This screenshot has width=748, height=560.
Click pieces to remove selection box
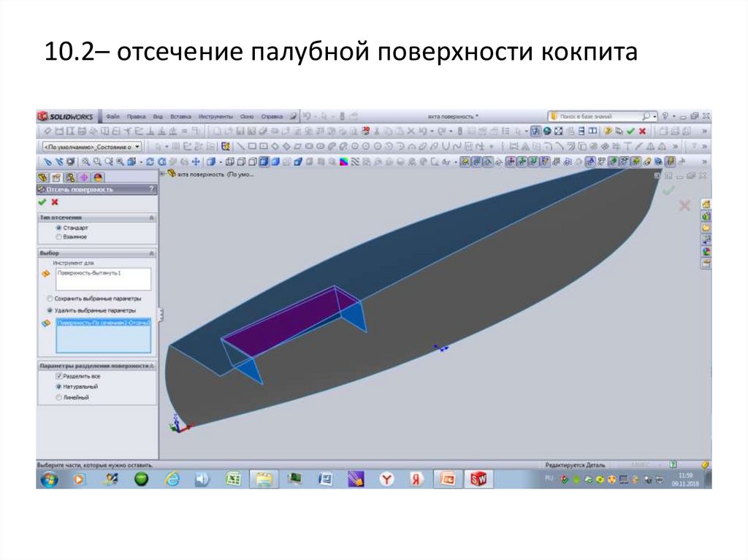tap(104, 336)
